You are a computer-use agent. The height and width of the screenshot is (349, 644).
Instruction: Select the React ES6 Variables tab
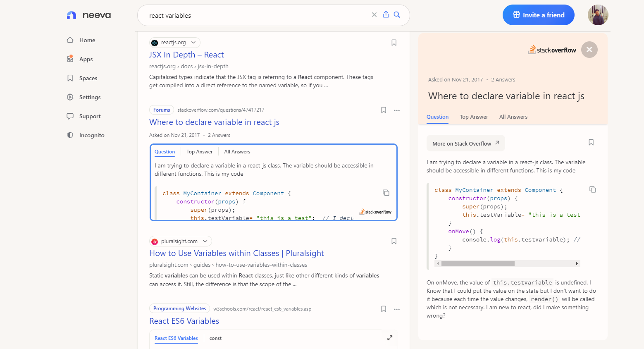click(176, 338)
